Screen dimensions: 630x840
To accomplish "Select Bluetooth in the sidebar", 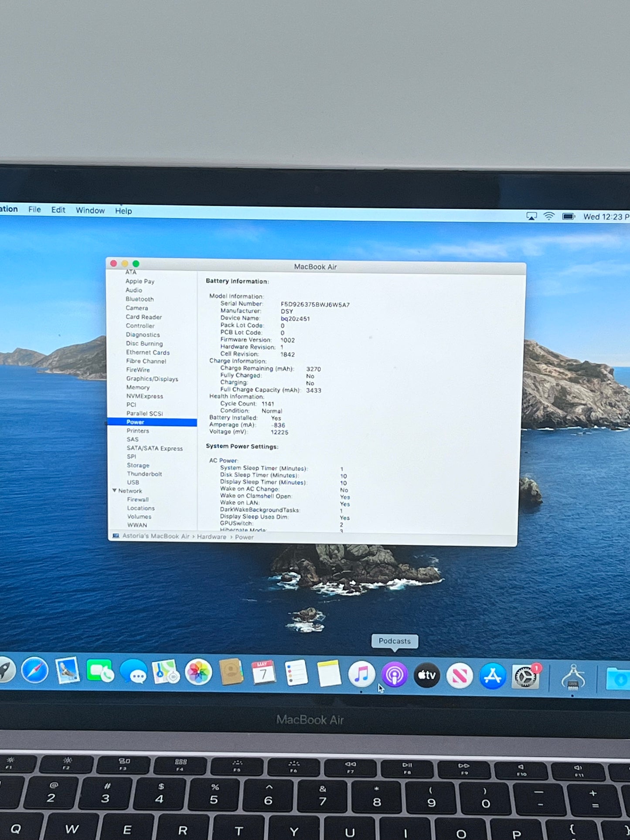I will pyautogui.click(x=140, y=299).
